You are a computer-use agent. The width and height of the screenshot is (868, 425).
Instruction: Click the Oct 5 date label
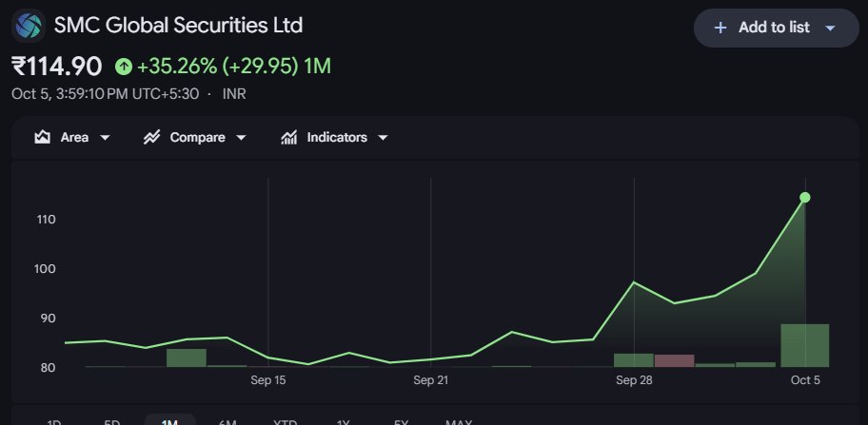coord(805,380)
